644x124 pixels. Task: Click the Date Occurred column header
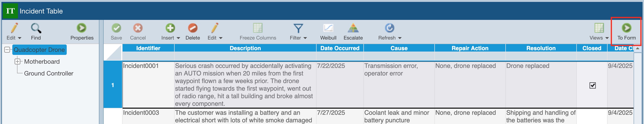[x=340, y=48]
